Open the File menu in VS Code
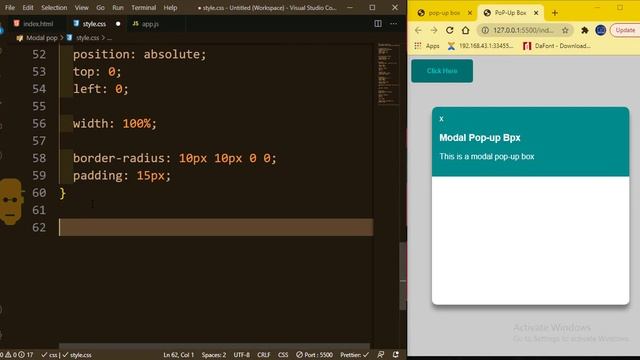640x360 pixels. click(x=10, y=7)
